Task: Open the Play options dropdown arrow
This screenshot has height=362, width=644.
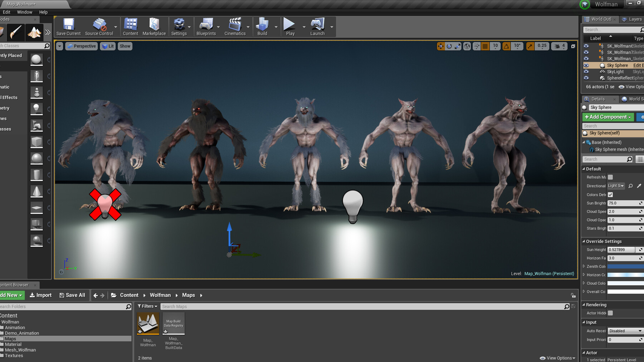Action: pyautogui.click(x=304, y=27)
